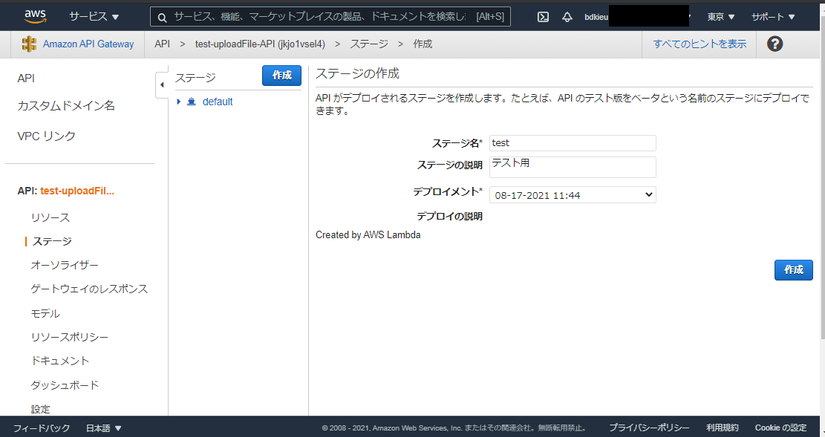Open カスタムドメイン名 in the sidebar
This screenshot has width=825, height=437.
coord(66,106)
